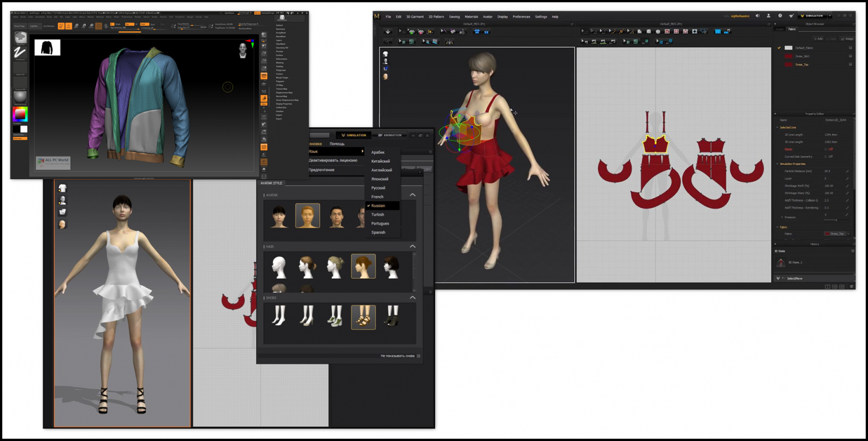This screenshot has width=868, height=441.
Task: Open the Materials menu
Action: pos(471,17)
